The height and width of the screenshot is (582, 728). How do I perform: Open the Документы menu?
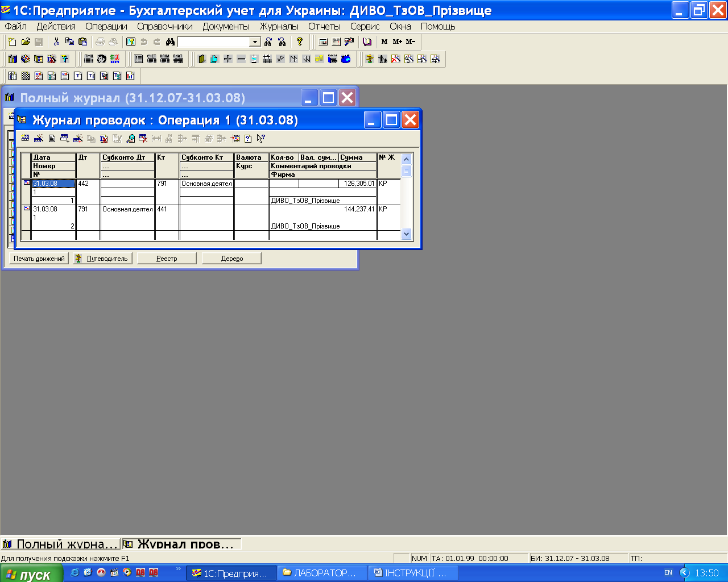tap(226, 26)
